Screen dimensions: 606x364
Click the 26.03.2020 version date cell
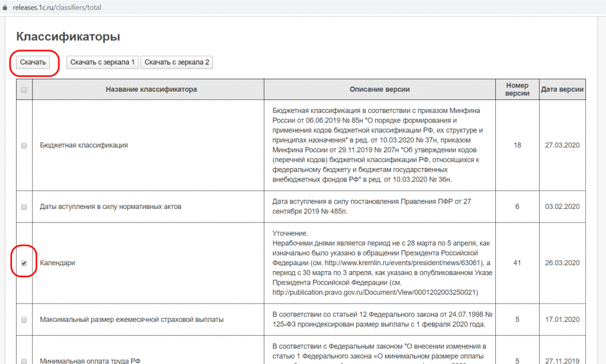(x=562, y=263)
